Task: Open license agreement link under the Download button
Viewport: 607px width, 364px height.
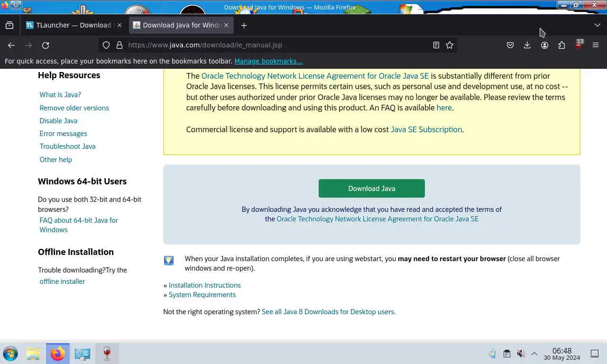Action: click(377, 219)
